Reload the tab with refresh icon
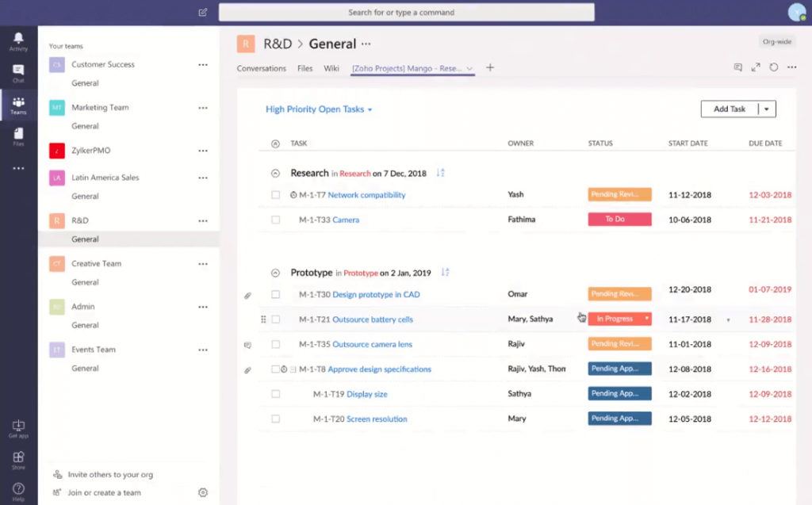Viewport: 812px width, 505px height. (774, 67)
